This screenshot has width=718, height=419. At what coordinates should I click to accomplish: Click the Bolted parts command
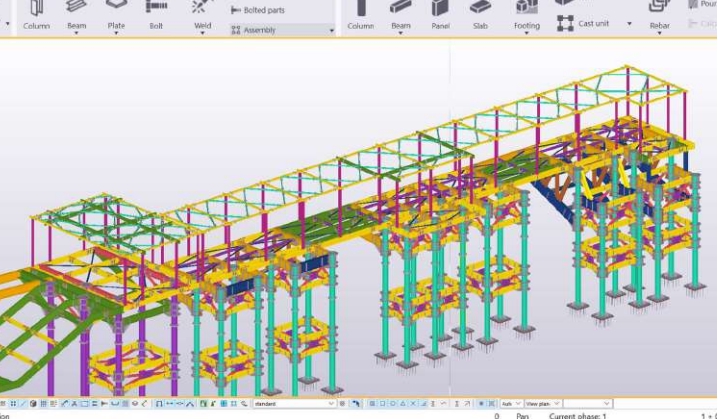(x=257, y=10)
